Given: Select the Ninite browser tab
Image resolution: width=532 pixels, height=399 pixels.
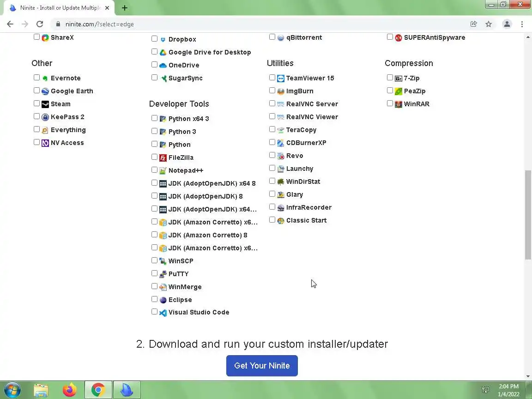Looking at the screenshot, I should pos(60,8).
